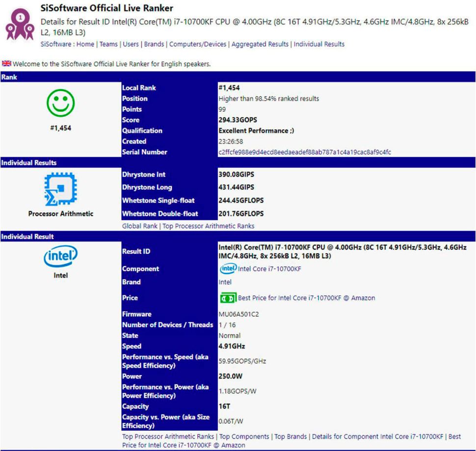
Task: Open the Intel Core i7-10700KF component link
Action: [269, 269]
